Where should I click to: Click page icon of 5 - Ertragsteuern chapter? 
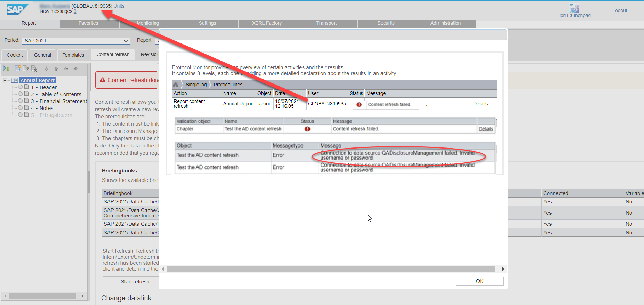[26, 115]
